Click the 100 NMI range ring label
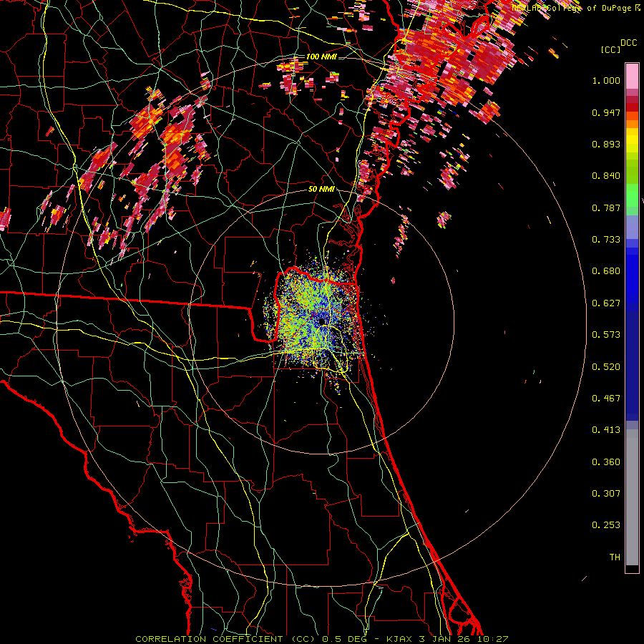The width and height of the screenshot is (644, 644). (x=321, y=57)
